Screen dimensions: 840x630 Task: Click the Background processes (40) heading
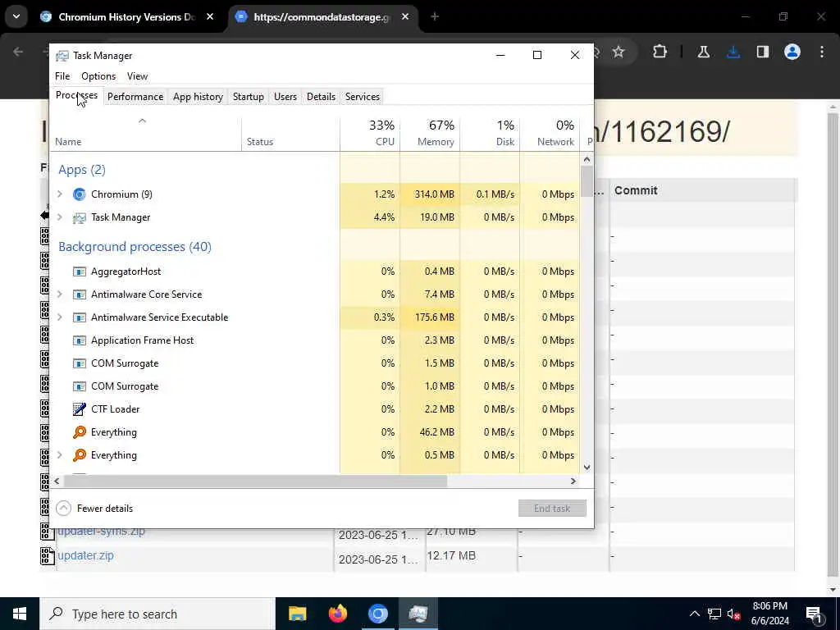[x=135, y=247]
